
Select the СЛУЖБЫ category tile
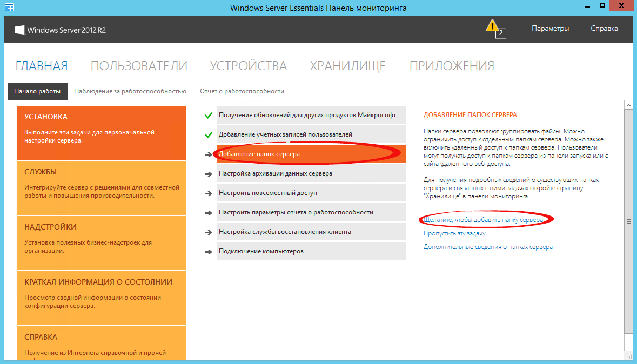[x=102, y=188]
